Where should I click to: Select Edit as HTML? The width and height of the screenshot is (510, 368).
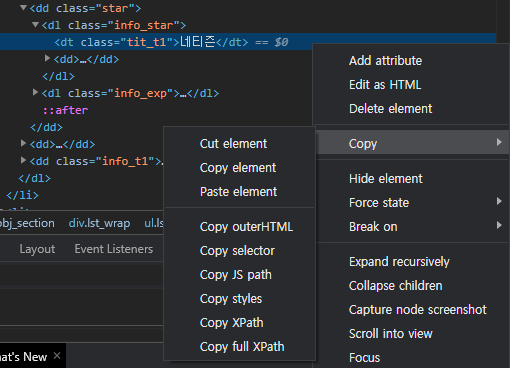pos(385,85)
